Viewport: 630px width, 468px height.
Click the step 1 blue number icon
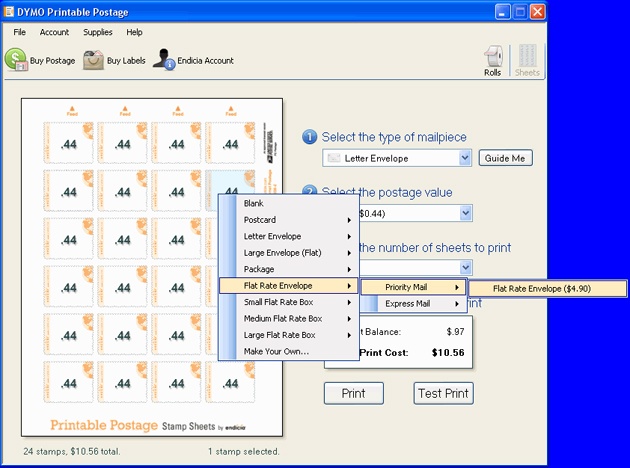click(309, 137)
